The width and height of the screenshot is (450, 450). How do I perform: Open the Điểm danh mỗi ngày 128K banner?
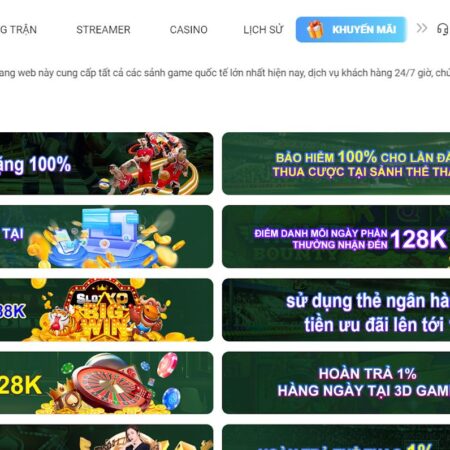pos(336,237)
